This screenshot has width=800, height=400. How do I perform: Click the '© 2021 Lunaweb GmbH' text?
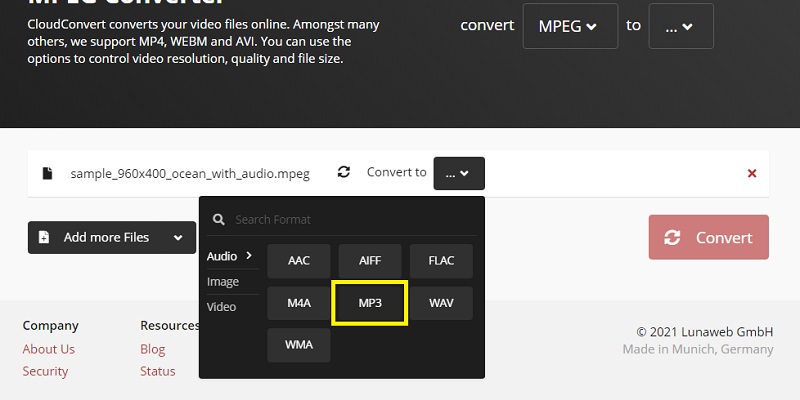(705, 332)
